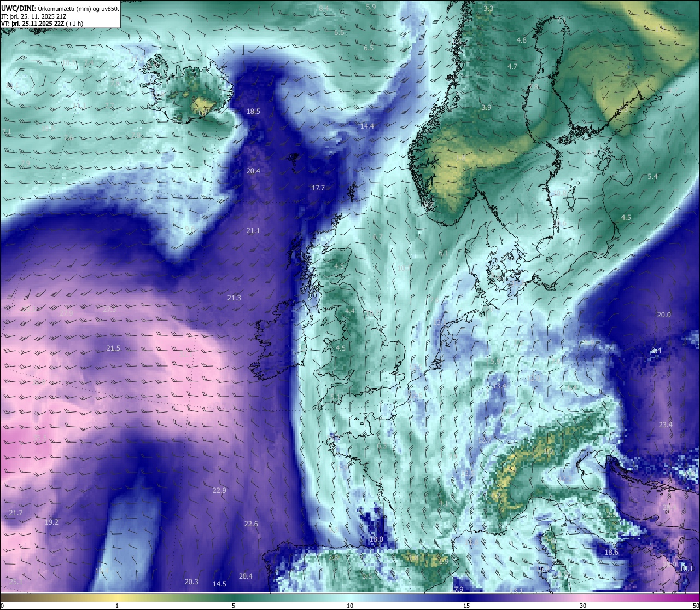Select the 20.0 value label
700x610 pixels.
coord(664,315)
